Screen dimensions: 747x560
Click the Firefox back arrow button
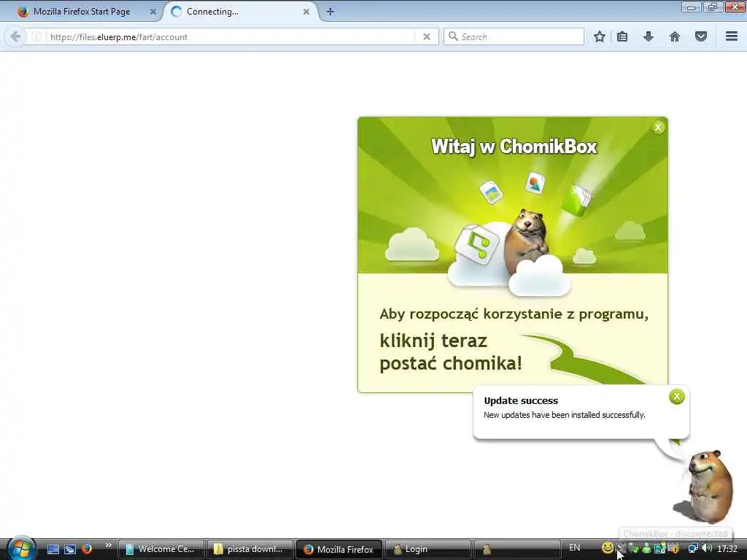pyautogui.click(x=15, y=36)
